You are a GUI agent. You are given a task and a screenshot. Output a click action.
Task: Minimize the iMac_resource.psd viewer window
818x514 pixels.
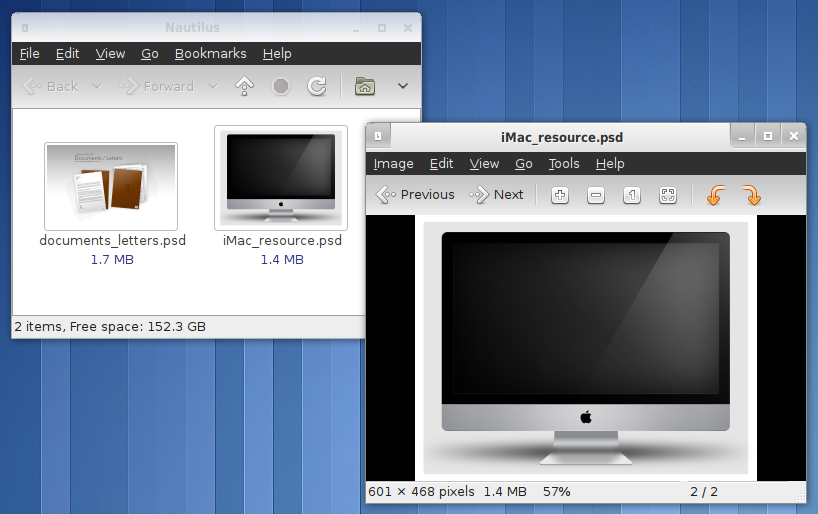pos(742,136)
